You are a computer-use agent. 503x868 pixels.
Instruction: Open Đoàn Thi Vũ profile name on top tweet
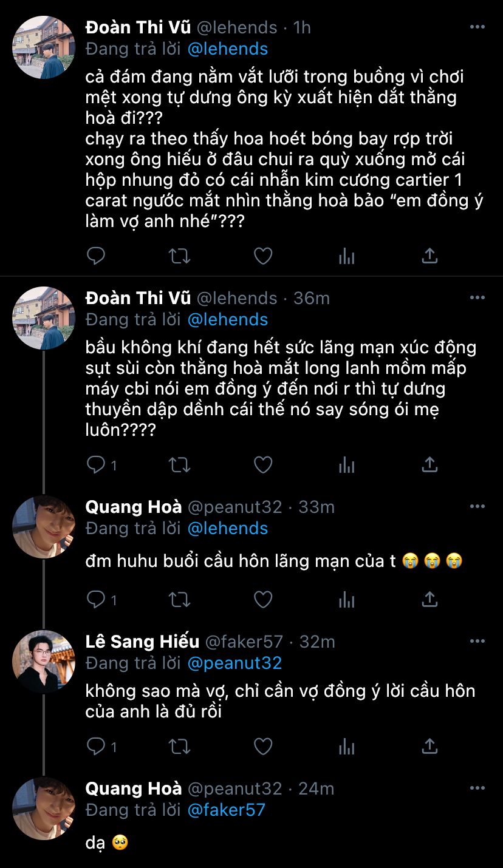[x=138, y=27]
